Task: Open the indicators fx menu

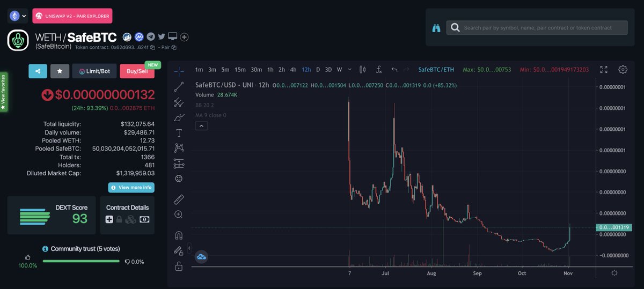Action: point(378,70)
